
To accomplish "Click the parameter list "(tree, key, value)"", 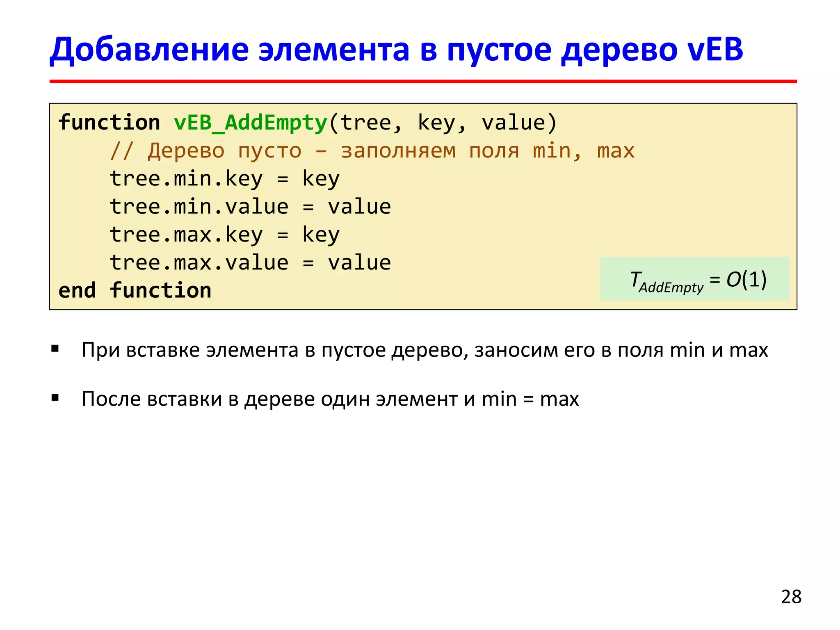I will pyautogui.click(x=443, y=123).
